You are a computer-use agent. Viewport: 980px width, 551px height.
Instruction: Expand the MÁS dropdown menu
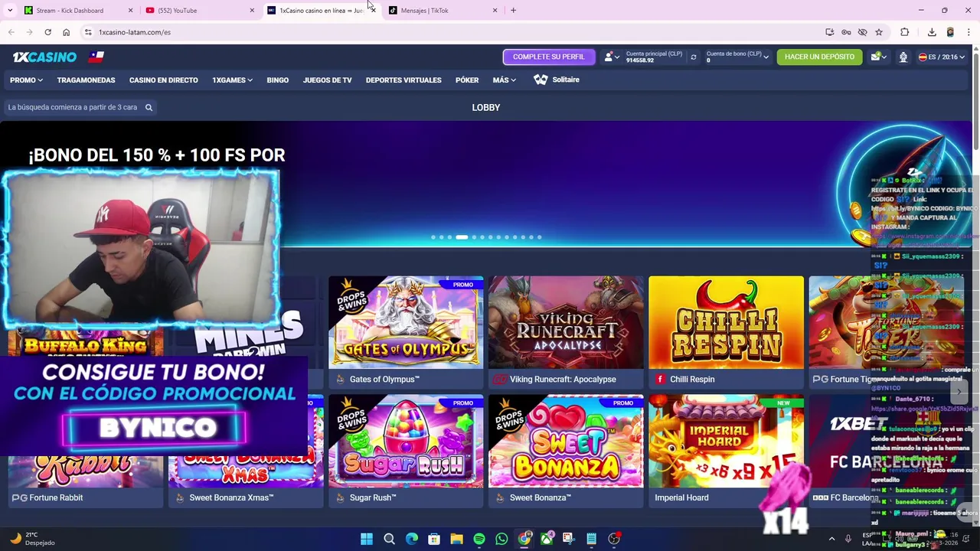point(504,80)
